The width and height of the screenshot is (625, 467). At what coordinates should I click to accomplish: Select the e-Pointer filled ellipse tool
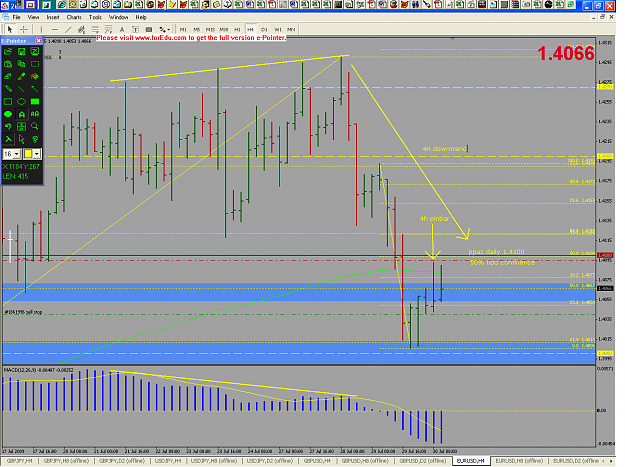click(8, 114)
